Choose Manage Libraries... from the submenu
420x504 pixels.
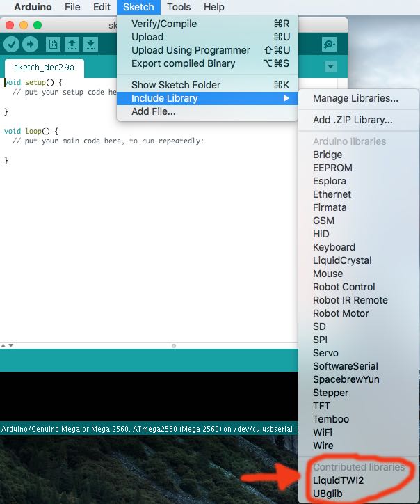click(x=355, y=98)
